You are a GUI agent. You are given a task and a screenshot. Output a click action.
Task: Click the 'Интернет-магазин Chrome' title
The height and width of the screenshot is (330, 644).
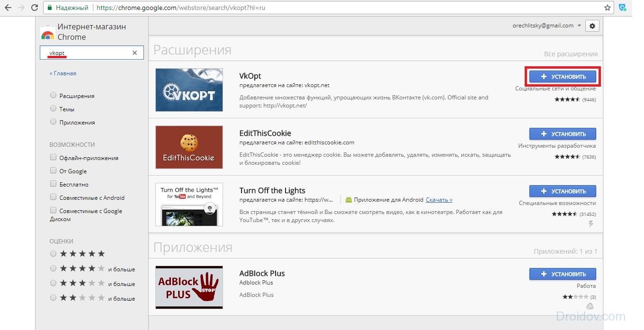click(x=92, y=32)
